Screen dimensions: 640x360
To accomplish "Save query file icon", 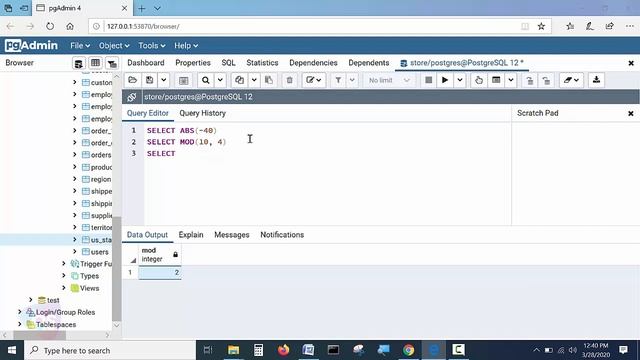I will (149, 80).
